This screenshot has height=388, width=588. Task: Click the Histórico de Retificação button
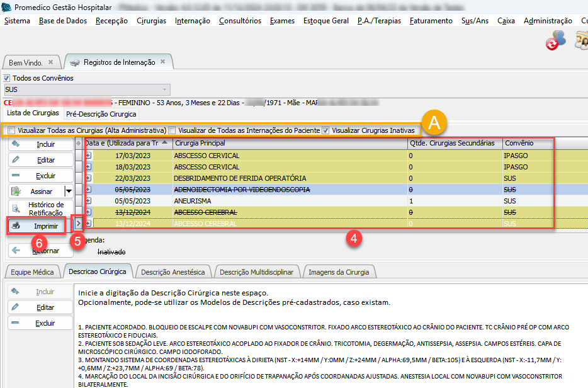pos(41,208)
